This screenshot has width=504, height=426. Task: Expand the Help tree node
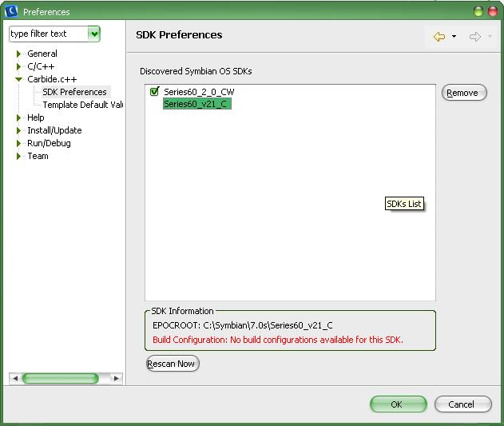(x=18, y=117)
